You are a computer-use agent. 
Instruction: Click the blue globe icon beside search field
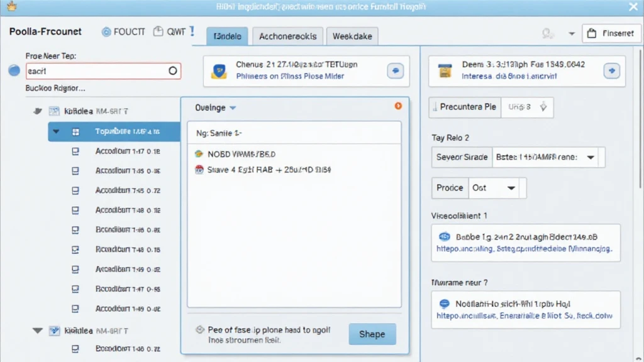tap(14, 70)
